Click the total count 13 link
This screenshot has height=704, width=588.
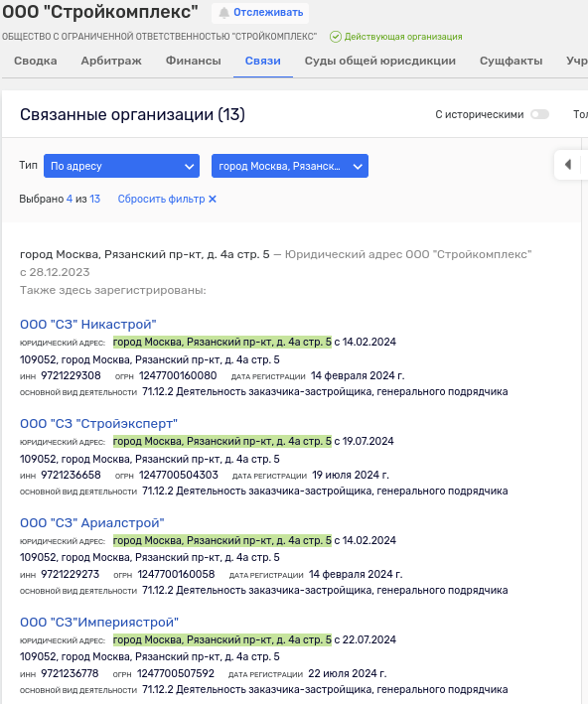(94, 199)
